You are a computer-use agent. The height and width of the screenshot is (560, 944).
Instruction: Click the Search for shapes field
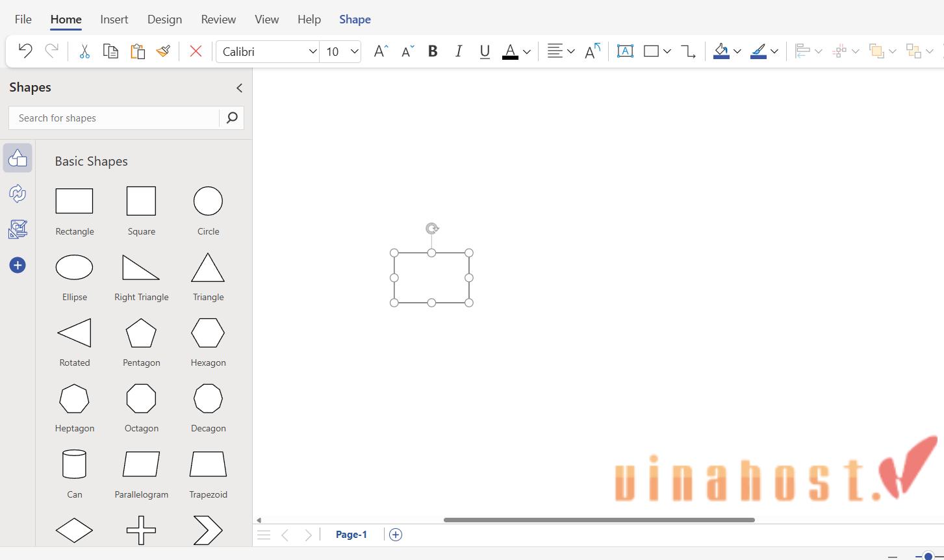114,118
